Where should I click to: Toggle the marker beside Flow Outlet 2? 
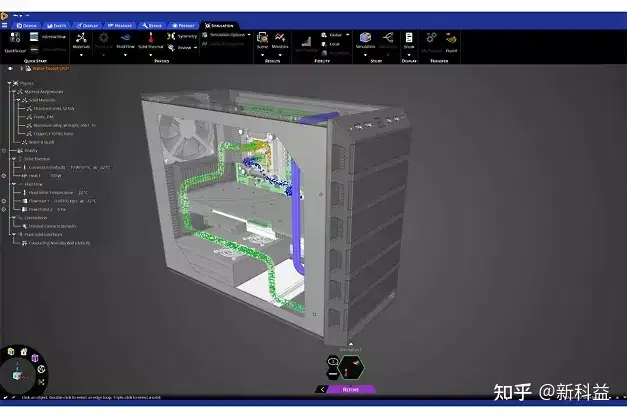4,209
